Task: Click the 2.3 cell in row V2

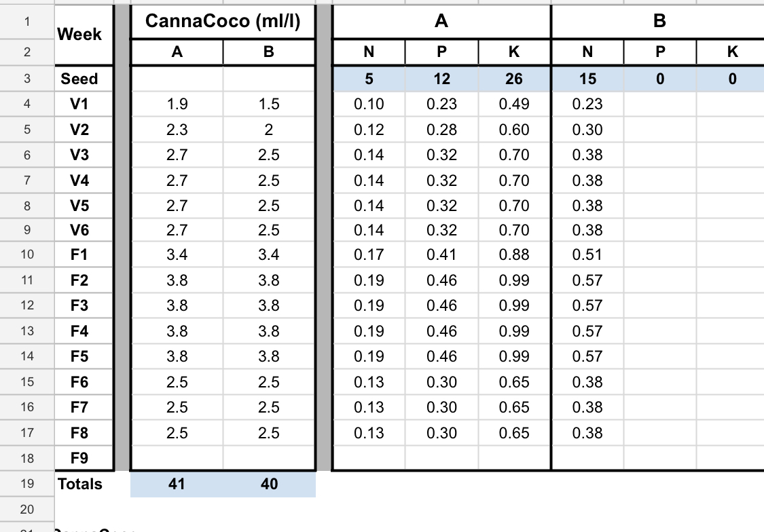Action: pyautogui.click(x=177, y=130)
